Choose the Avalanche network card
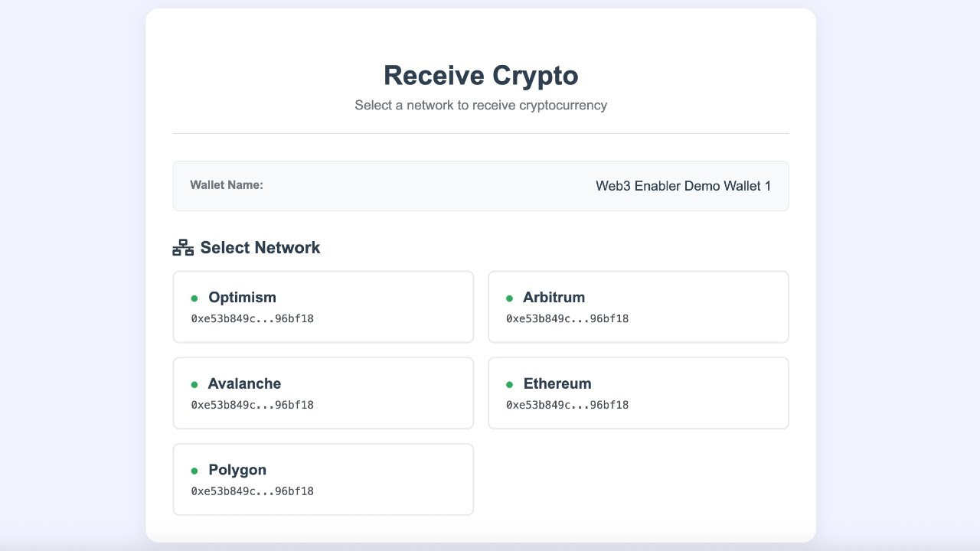This screenshot has width=980, height=551. pyautogui.click(x=323, y=393)
